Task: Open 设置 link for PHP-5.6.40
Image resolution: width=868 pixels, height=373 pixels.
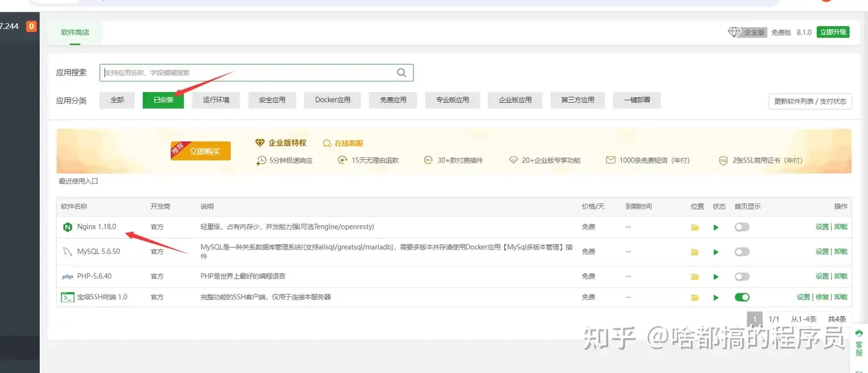Action: [x=821, y=276]
